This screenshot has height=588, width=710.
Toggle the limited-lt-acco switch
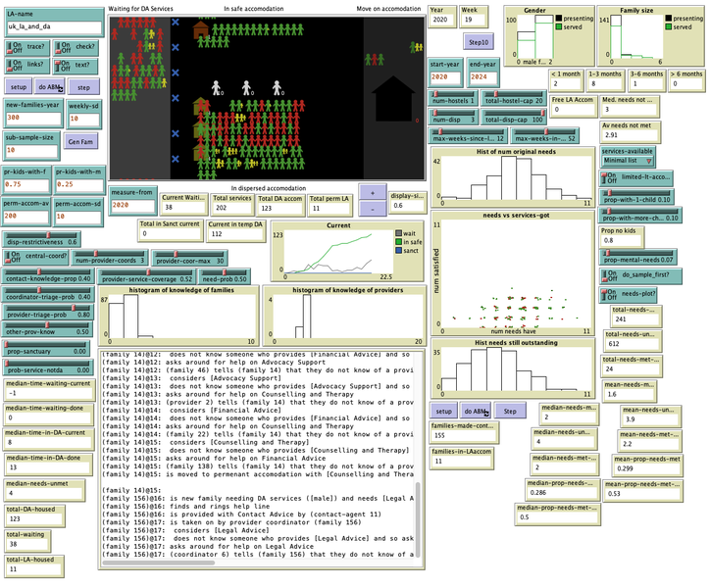(635, 178)
